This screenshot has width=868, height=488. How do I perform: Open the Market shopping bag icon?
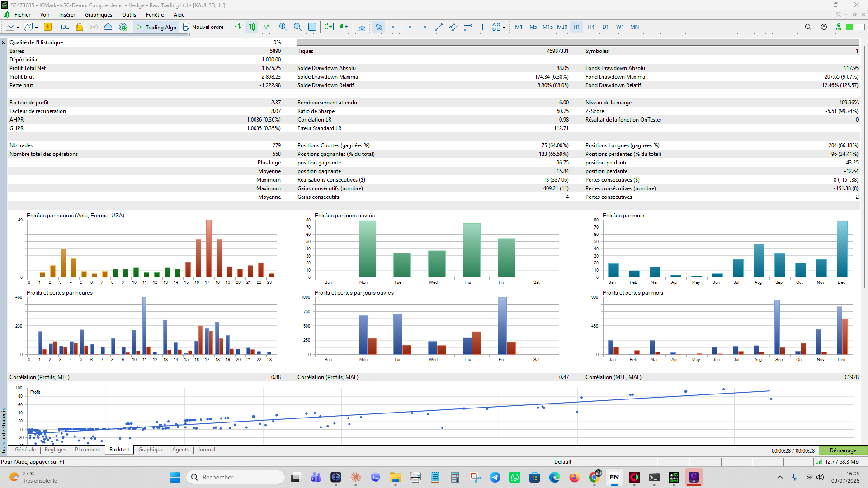79,27
